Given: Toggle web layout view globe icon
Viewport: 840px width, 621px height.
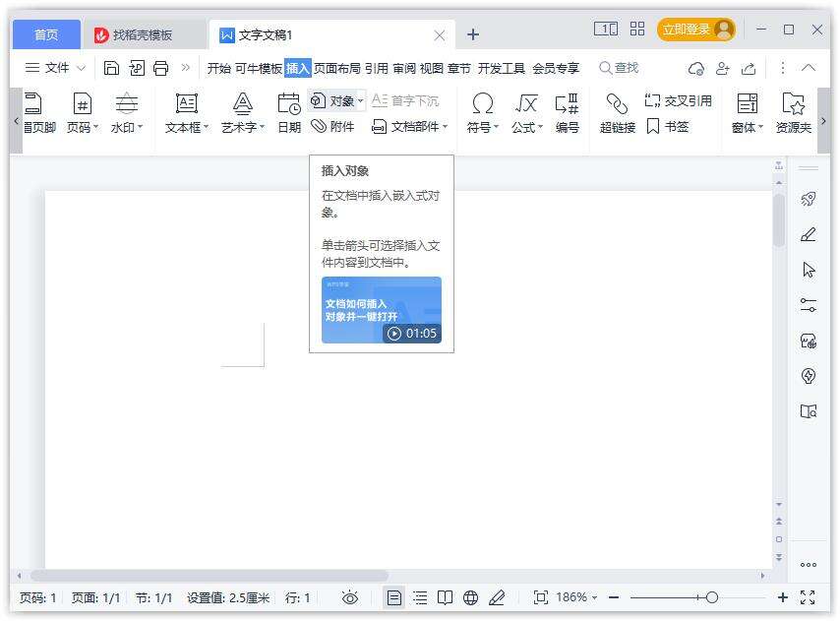Looking at the screenshot, I should pos(471,597).
